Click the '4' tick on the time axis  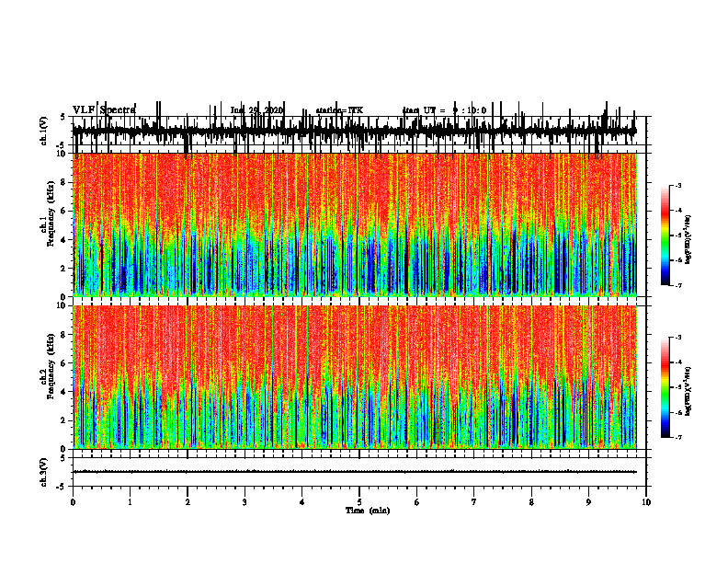pyautogui.click(x=302, y=502)
